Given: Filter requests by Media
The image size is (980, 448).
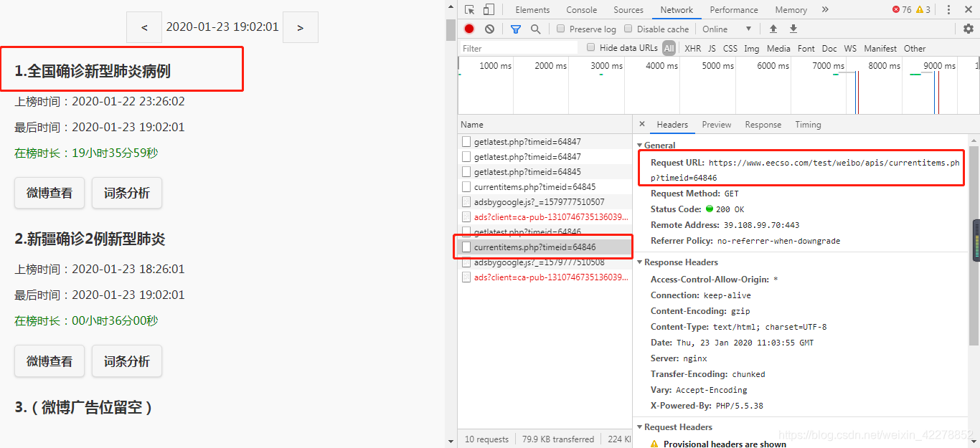Looking at the screenshot, I should 778,48.
